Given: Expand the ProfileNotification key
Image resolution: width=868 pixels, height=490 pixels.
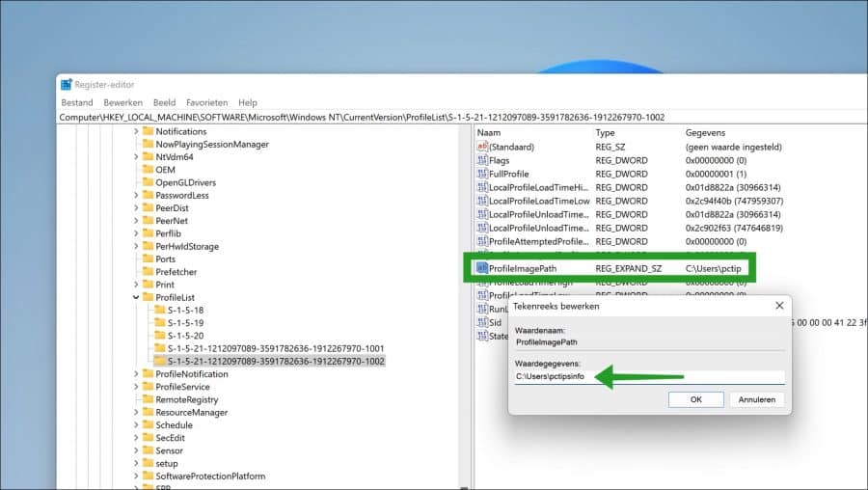Looking at the screenshot, I should point(136,374).
